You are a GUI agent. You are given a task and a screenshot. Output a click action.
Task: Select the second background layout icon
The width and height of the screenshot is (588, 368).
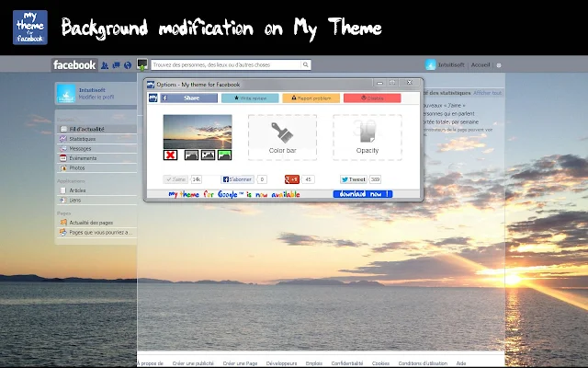209,155
